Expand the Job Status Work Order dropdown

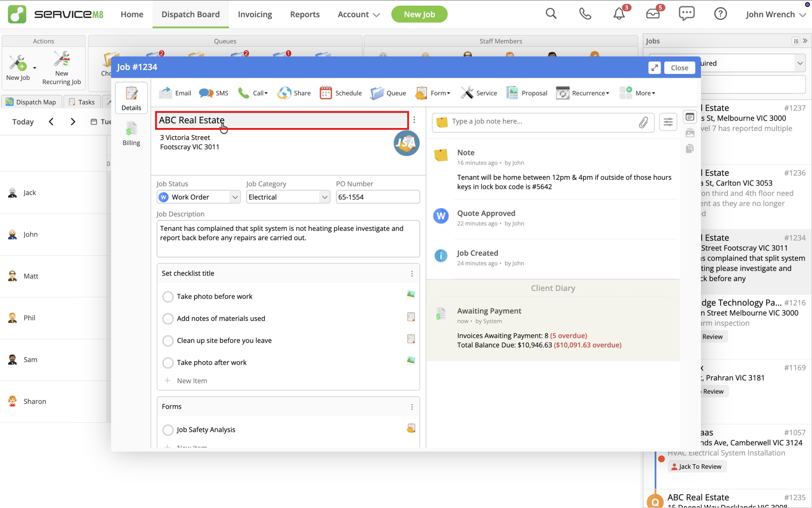pyautogui.click(x=199, y=197)
